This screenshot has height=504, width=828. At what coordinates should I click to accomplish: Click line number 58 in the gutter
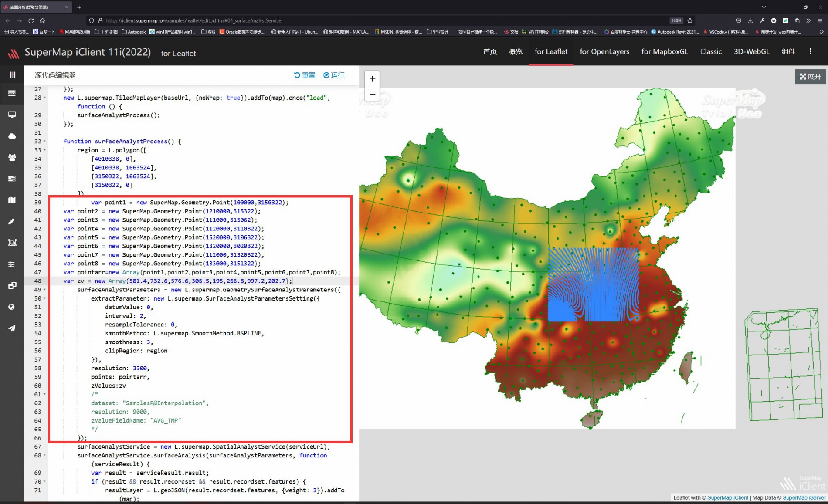[37, 368]
